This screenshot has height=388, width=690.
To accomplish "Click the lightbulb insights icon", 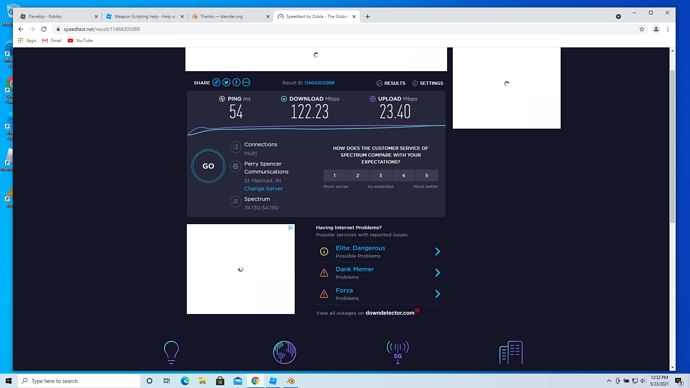I will coord(171,352).
